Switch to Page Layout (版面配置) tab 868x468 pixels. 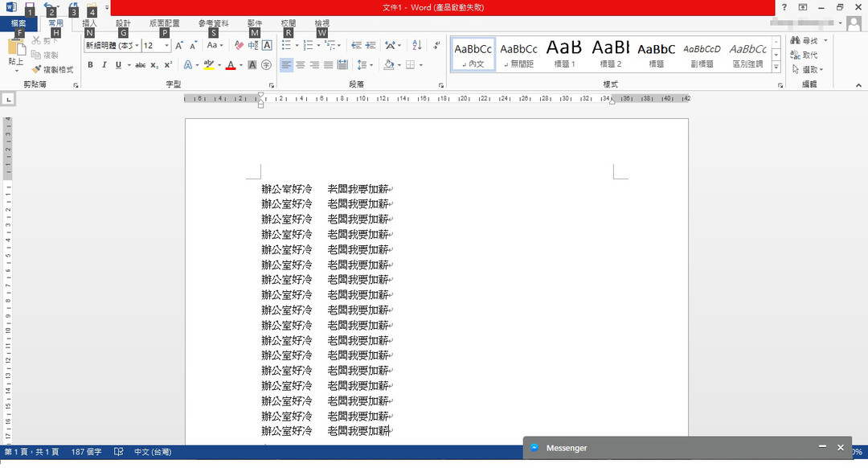pos(165,23)
